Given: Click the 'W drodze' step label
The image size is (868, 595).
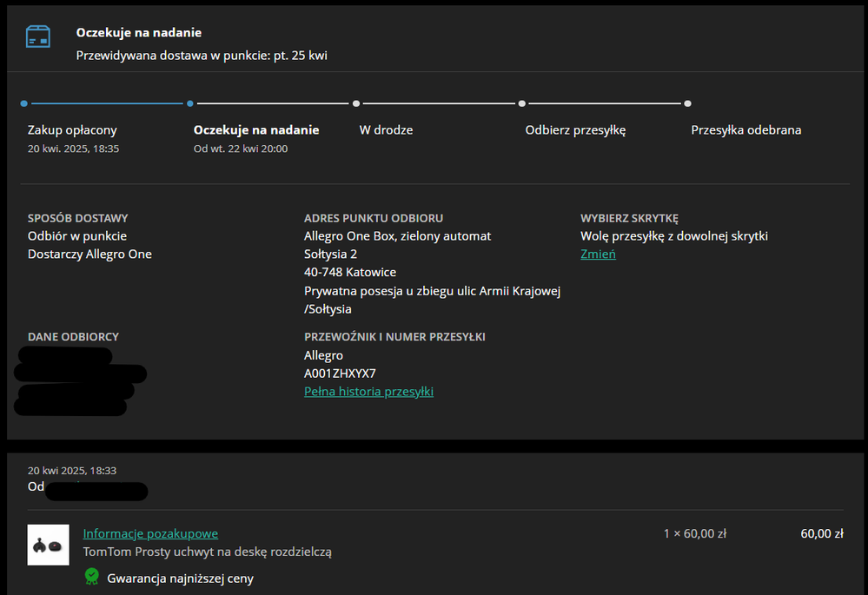Looking at the screenshot, I should click(x=386, y=130).
